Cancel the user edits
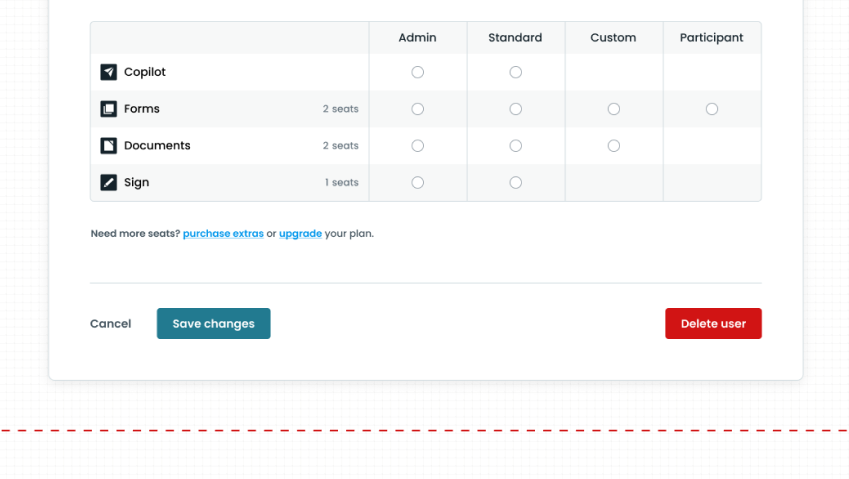Viewport: 849px width, 479px height. [110, 324]
